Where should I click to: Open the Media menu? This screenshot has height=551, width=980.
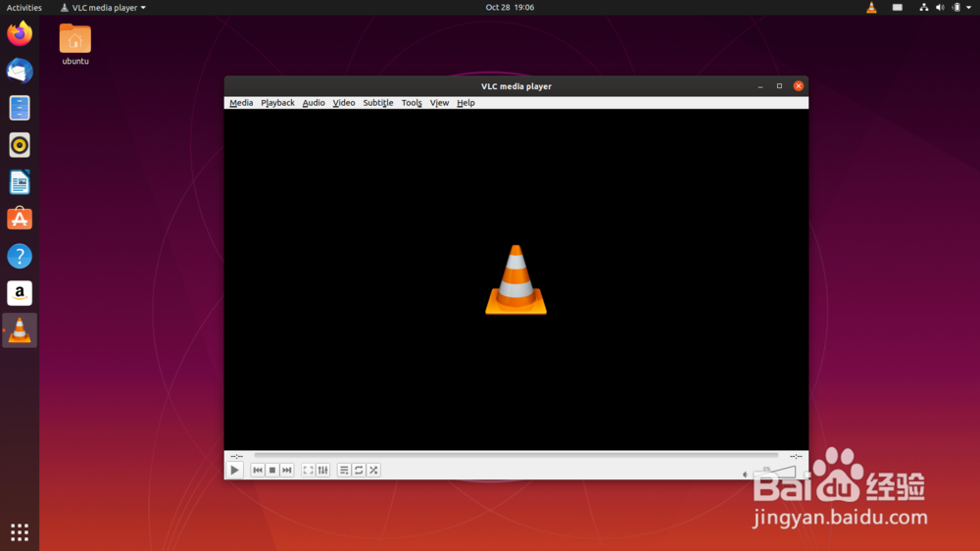pyautogui.click(x=241, y=103)
